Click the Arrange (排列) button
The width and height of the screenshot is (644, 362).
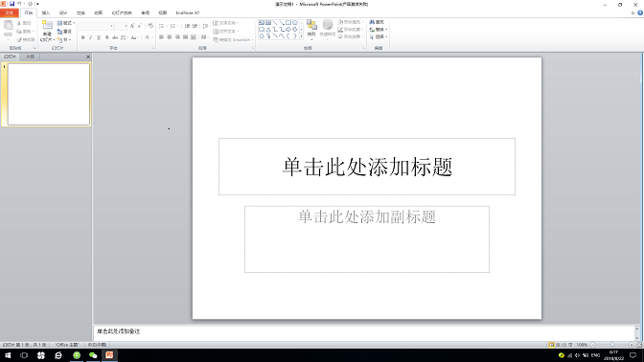click(311, 29)
